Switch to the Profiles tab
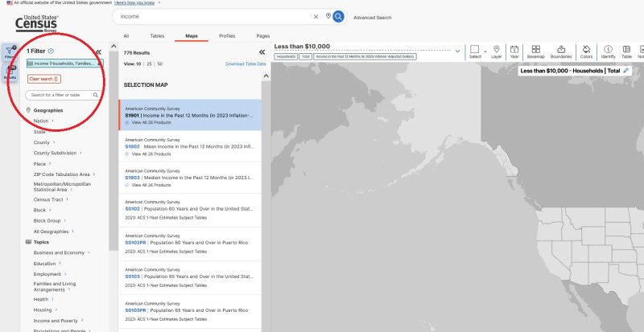Viewport: 644px width, 332px height. pos(227,36)
